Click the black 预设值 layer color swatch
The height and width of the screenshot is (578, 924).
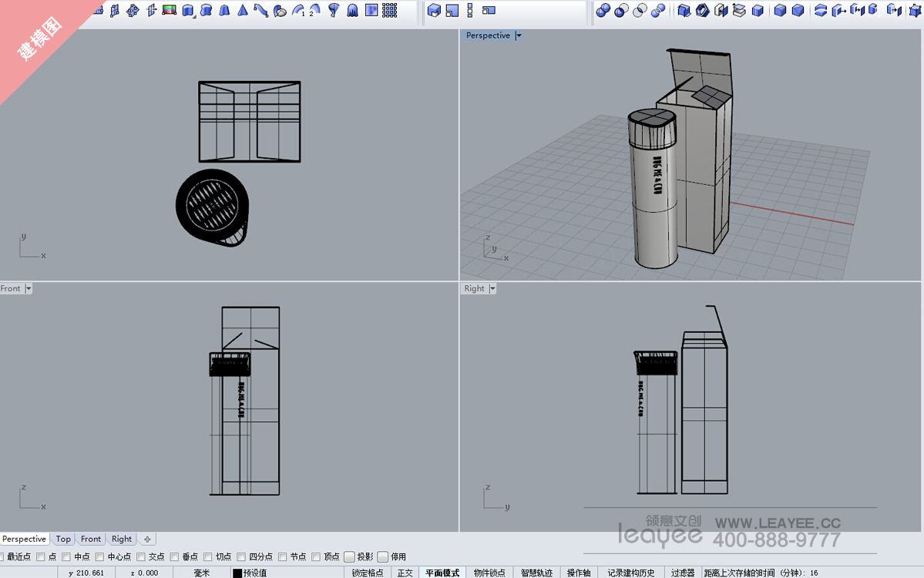coord(237,573)
